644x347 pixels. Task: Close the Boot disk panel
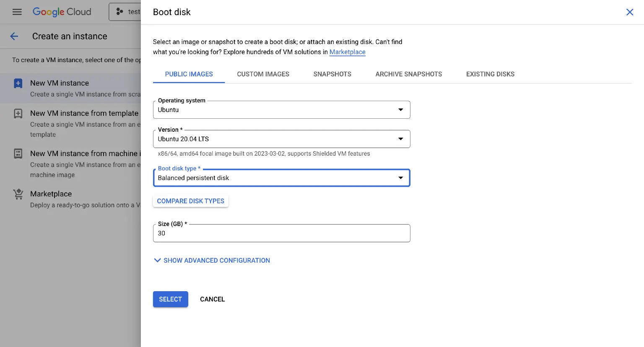[x=629, y=12]
